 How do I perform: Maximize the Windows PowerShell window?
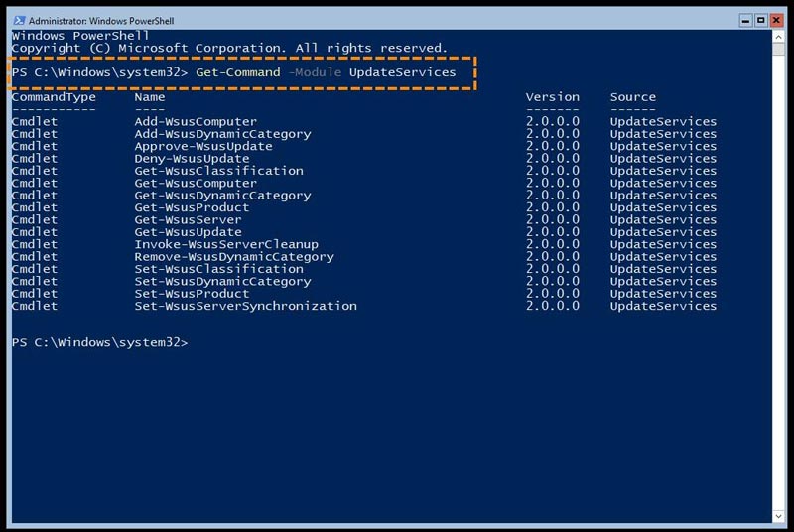pos(760,20)
